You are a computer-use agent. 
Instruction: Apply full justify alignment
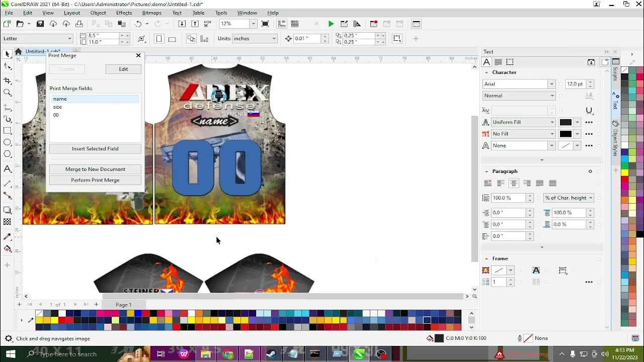click(x=540, y=183)
